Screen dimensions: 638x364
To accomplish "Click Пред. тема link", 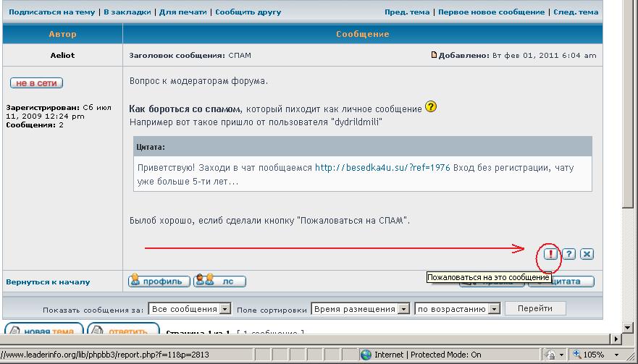I will [x=407, y=12].
